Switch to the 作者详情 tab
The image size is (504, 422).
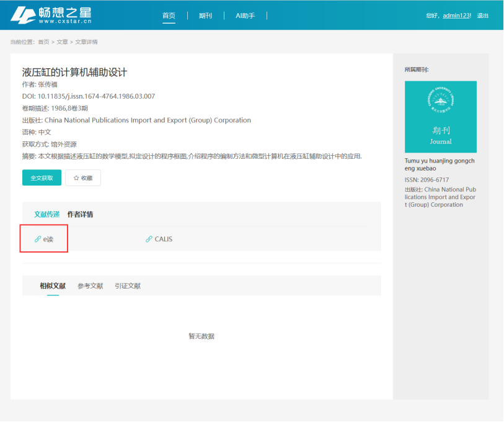81,215
